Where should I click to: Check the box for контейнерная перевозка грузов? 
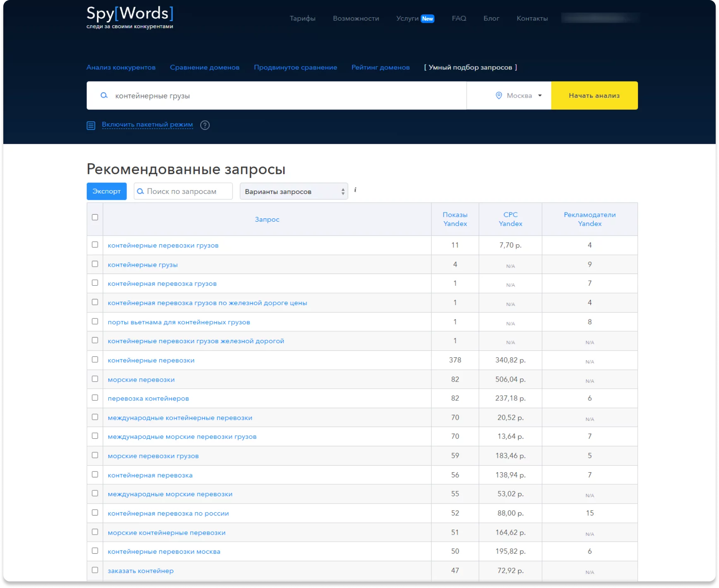tap(95, 283)
